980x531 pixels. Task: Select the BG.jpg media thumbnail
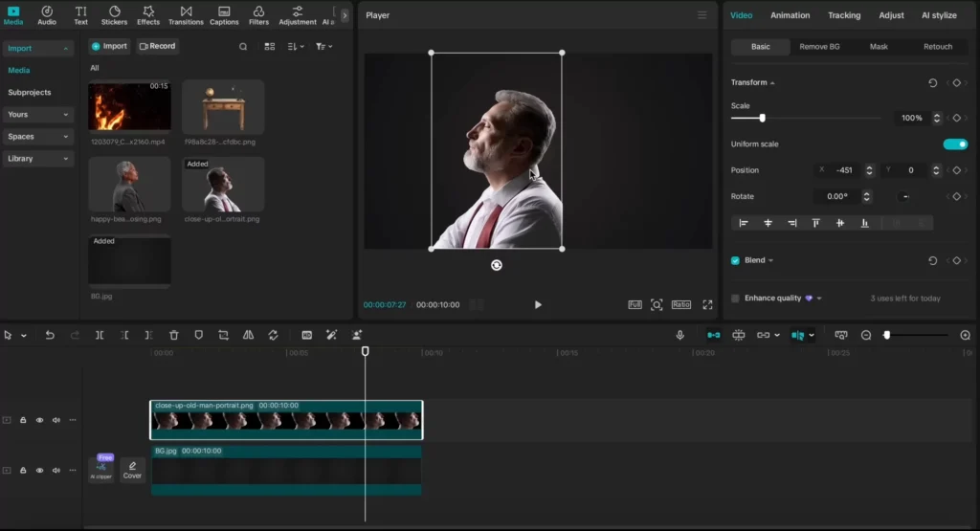129,260
